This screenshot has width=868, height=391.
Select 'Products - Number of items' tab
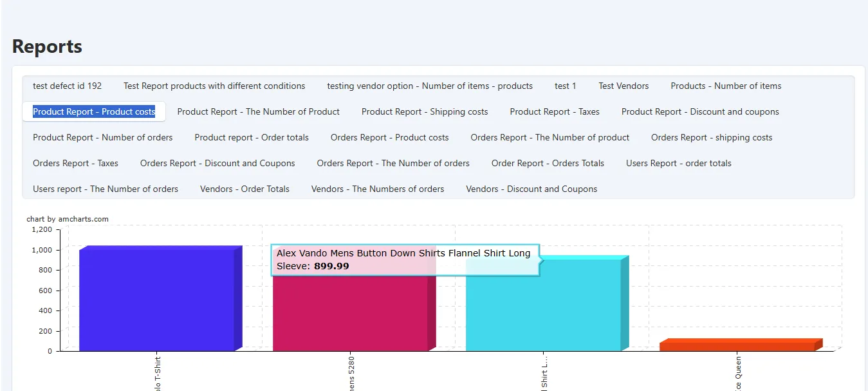[x=726, y=86]
